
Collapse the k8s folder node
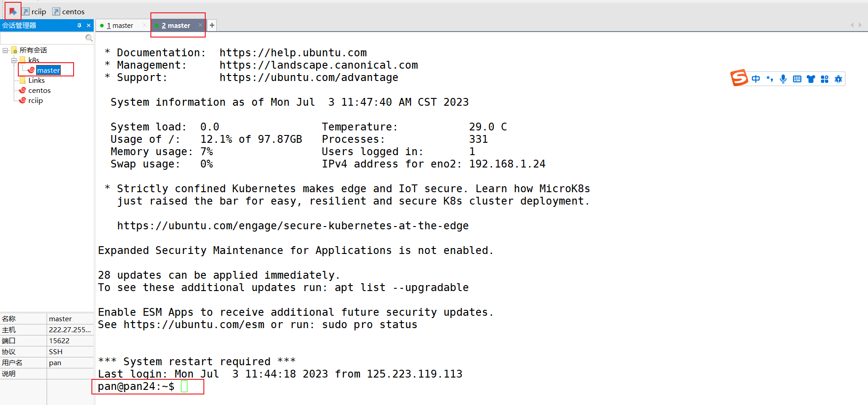tap(14, 60)
